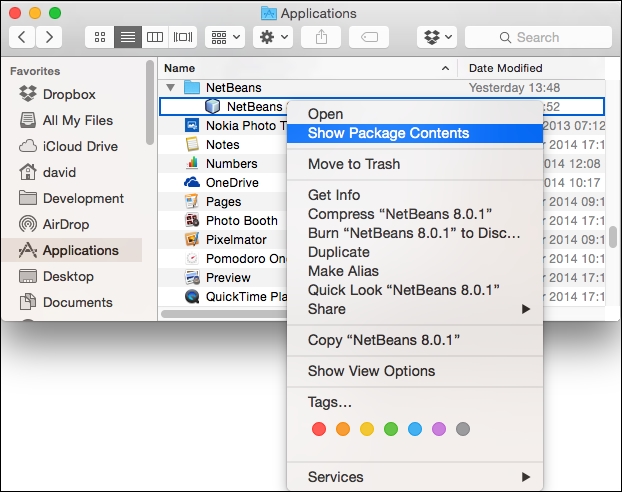Select the Notes app icon

click(x=192, y=144)
